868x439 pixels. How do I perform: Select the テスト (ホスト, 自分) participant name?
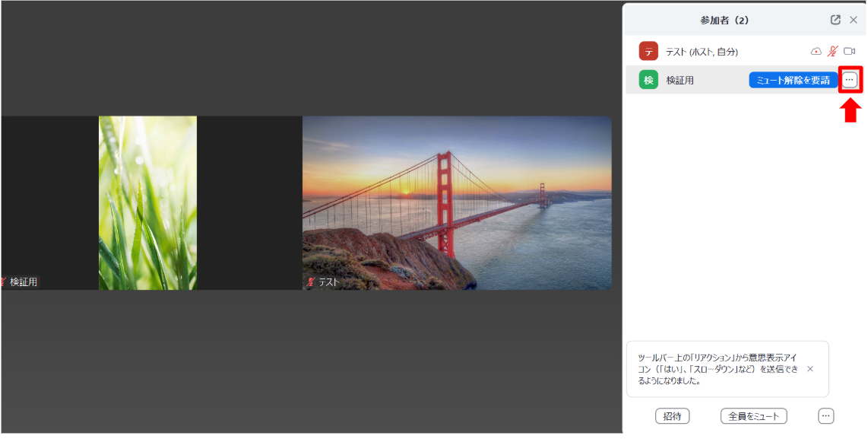702,52
